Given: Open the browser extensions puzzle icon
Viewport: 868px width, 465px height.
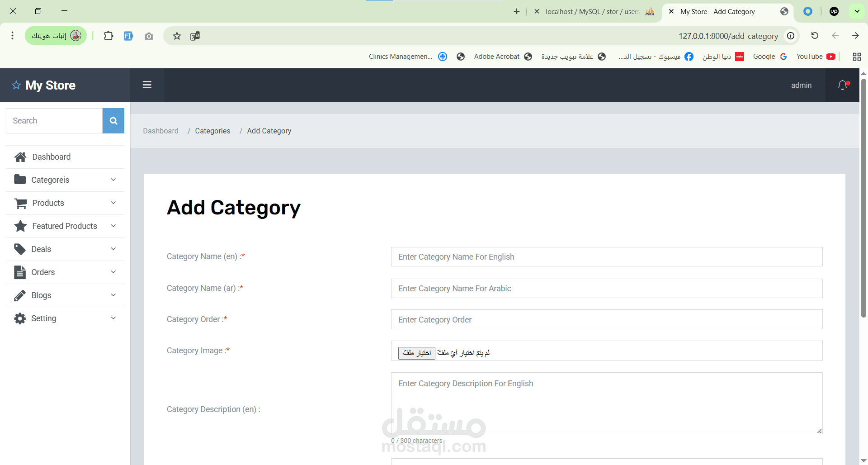Looking at the screenshot, I should (108, 36).
